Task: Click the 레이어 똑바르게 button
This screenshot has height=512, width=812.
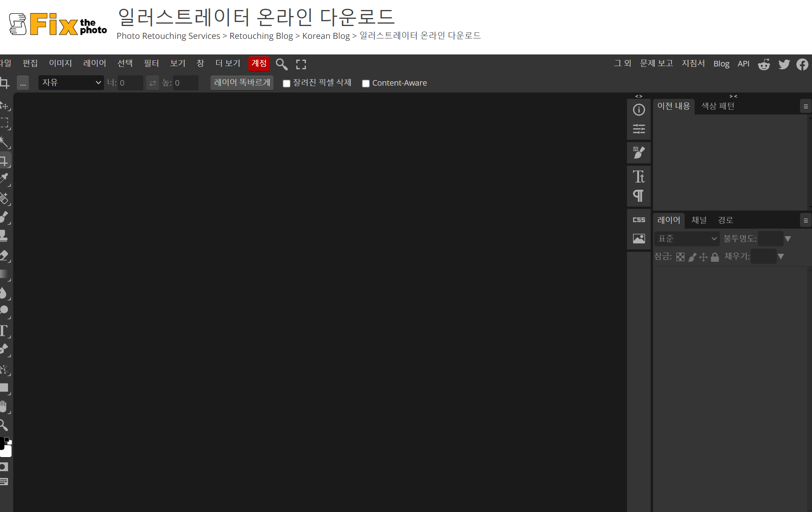Action: [x=242, y=83]
